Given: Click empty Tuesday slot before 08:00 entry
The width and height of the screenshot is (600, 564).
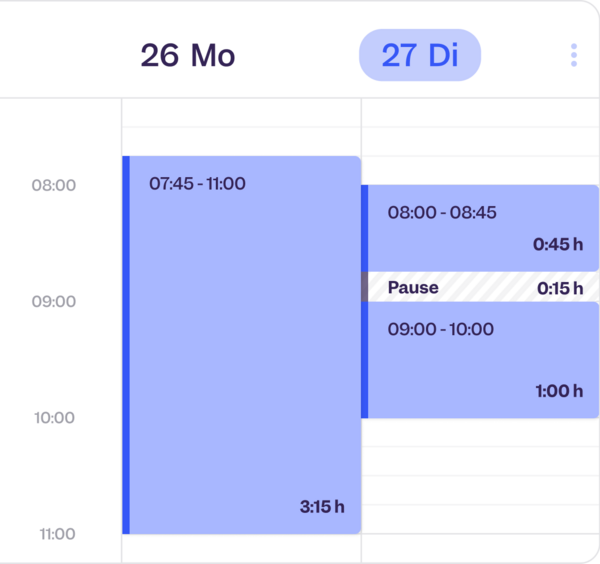Looking at the screenshot, I should click(480, 171).
